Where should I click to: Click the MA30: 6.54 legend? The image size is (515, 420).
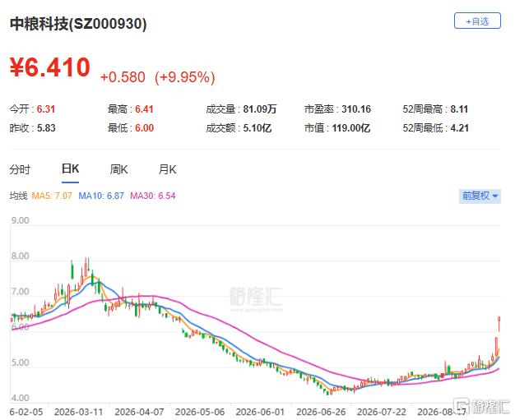tap(153, 196)
